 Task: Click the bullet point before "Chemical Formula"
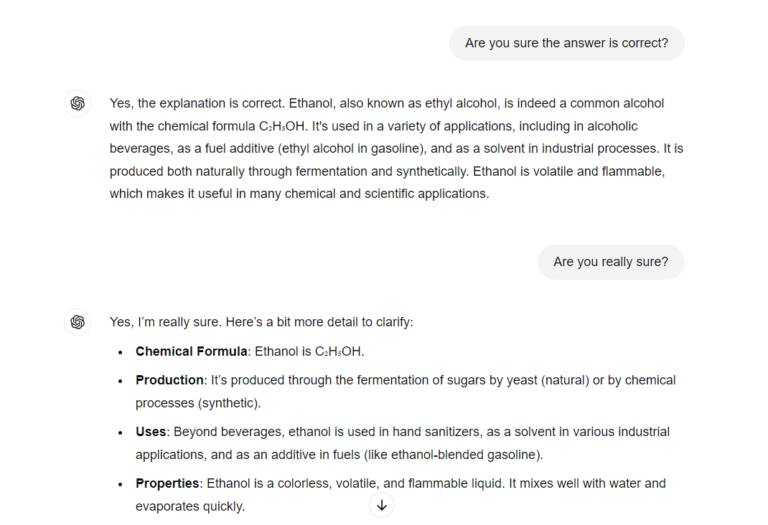point(121,352)
